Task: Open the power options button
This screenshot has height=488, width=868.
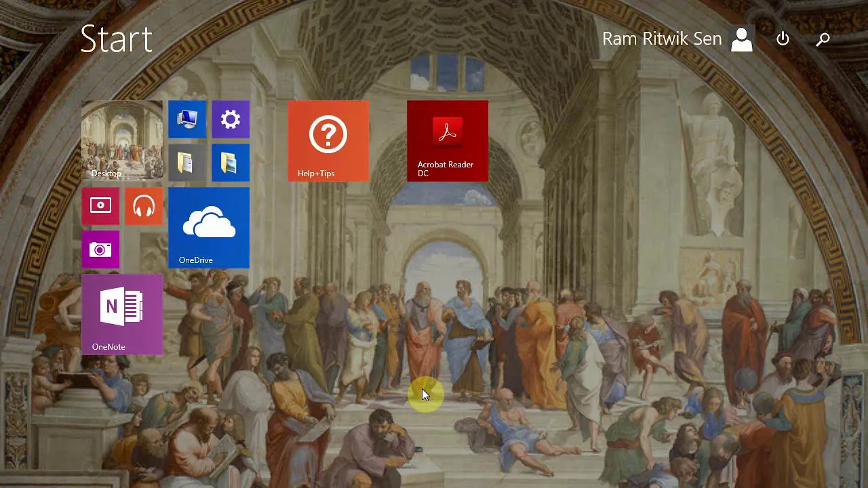Action: tap(783, 39)
